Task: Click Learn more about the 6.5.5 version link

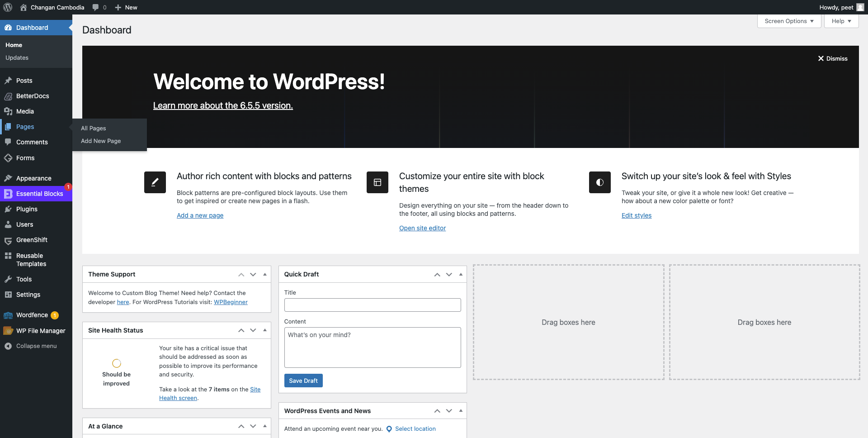Action: pos(223,105)
